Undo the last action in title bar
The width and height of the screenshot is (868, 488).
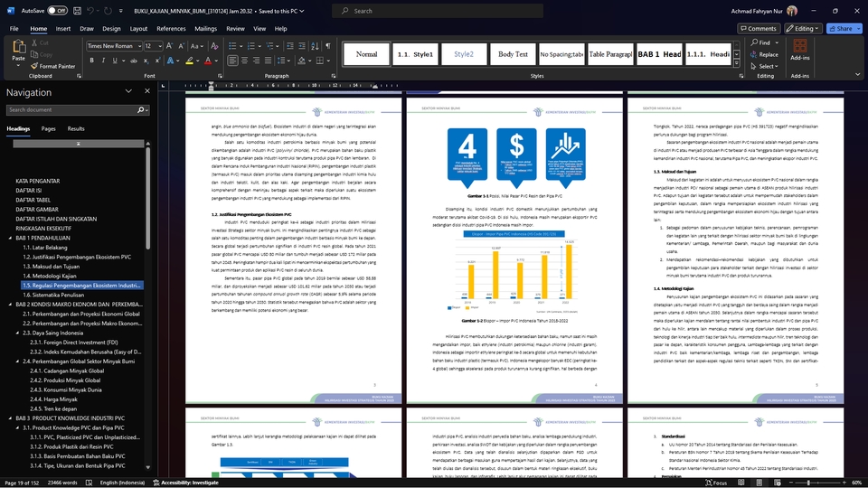(90, 11)
